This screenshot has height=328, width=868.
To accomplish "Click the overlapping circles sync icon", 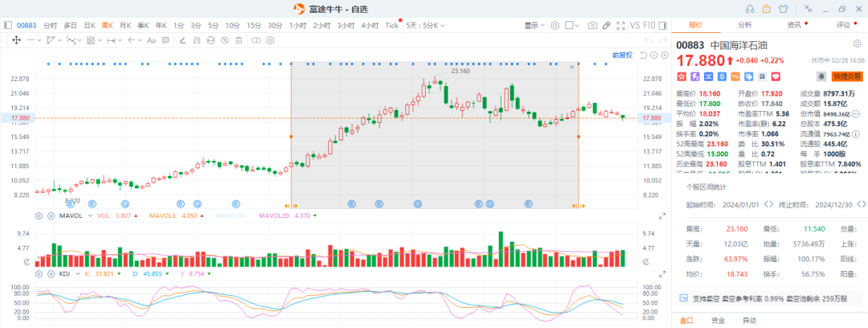I will click(256, 40).
